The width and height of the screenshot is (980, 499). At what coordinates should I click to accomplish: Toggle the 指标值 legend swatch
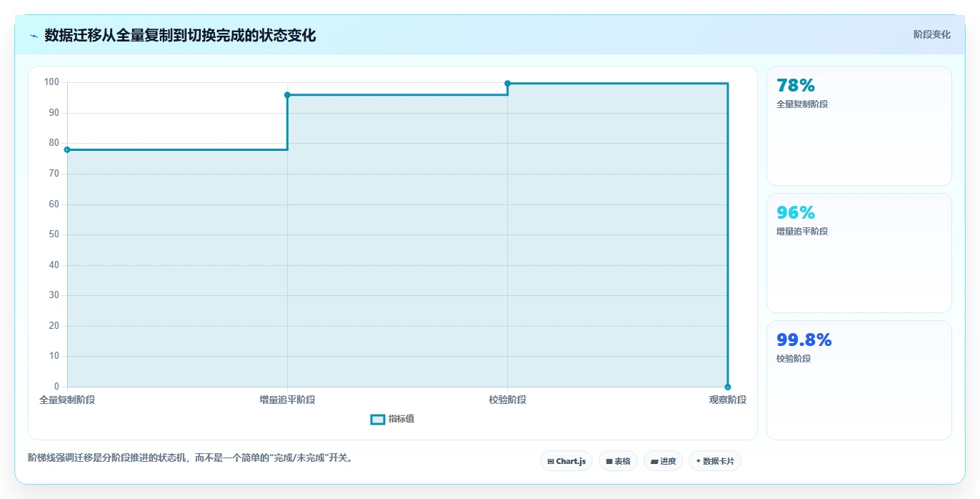378,419
